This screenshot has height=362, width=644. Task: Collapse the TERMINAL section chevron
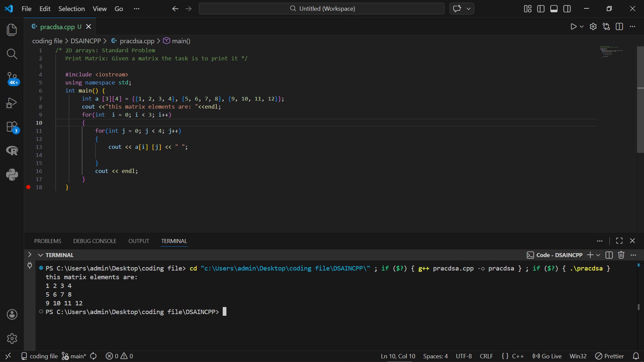pyautogui.click(x=41, y=255)
